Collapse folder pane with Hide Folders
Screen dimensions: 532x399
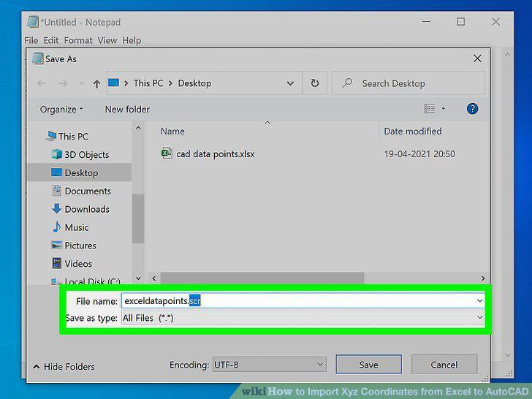64,366
